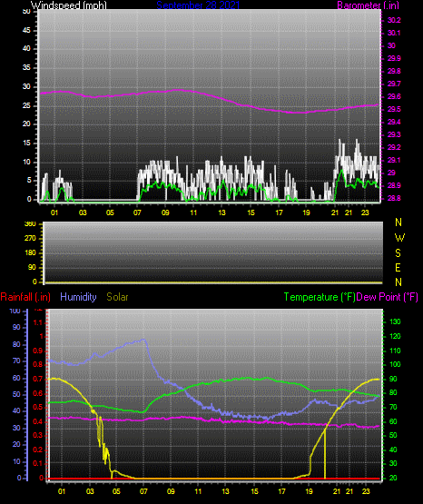Click the 28.8 barometer axis value
Image resolution: width=423 pixels, height=504 pixels.
[394, 198]
